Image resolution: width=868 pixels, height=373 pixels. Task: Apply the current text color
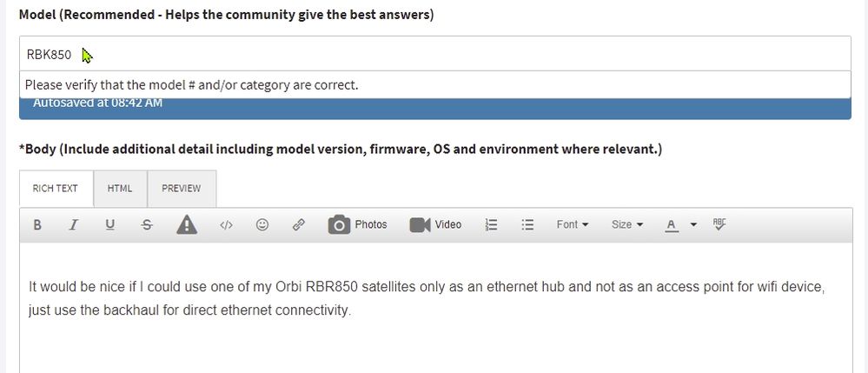(672, 225)
